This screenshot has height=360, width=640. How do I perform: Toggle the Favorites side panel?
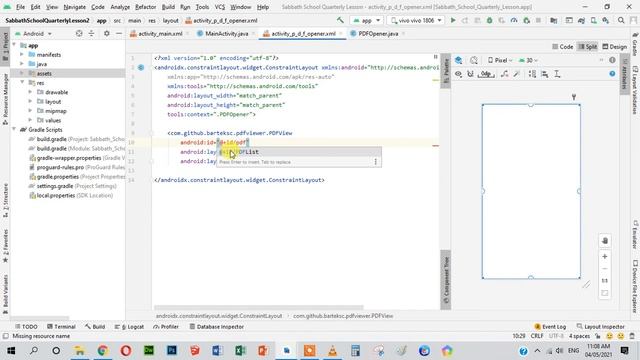(5, 247)
